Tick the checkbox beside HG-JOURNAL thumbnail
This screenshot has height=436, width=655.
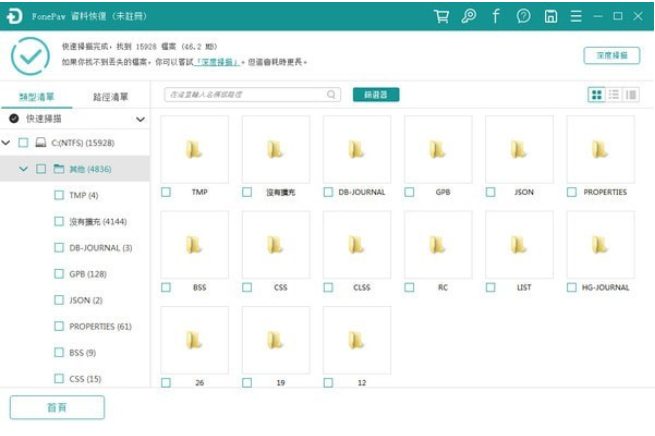[571, 287]
